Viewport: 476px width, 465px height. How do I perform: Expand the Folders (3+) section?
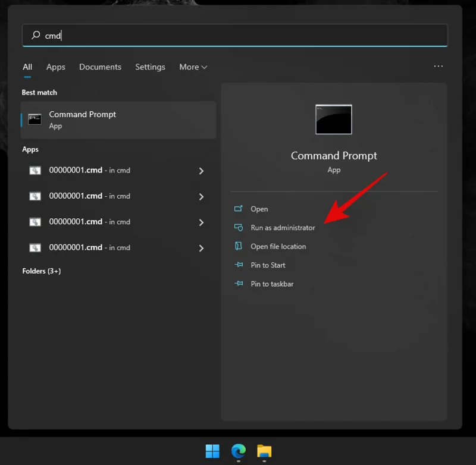click(42, 271)
